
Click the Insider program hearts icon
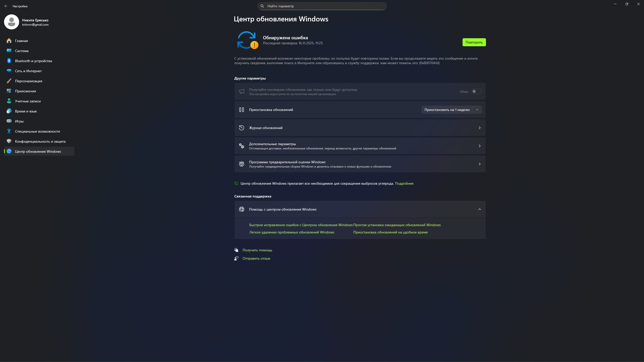(242, 164)
